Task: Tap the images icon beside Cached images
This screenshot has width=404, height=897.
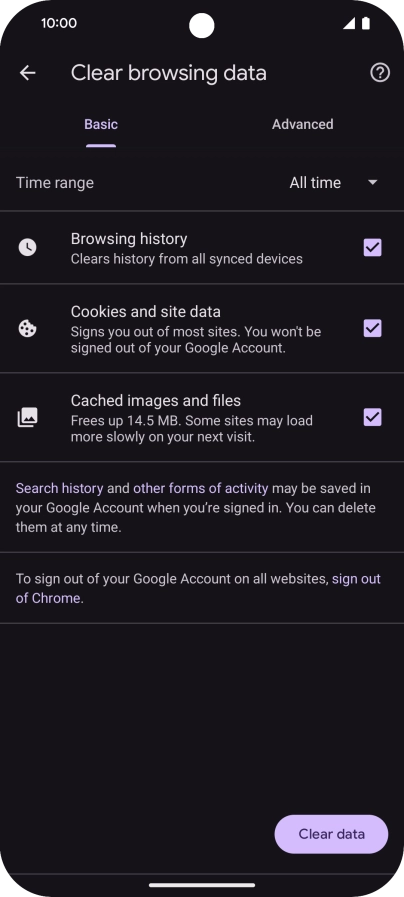Action: (x=27, y=418)
